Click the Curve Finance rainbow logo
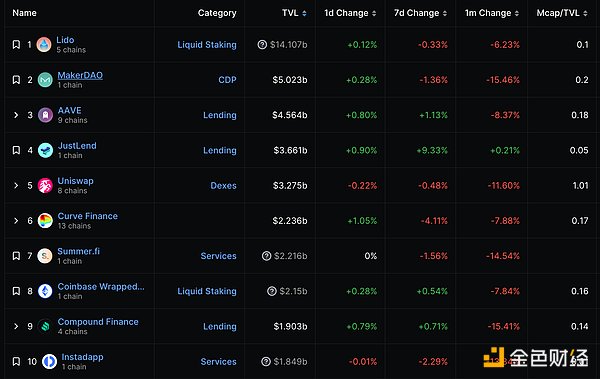 (45, 221)
